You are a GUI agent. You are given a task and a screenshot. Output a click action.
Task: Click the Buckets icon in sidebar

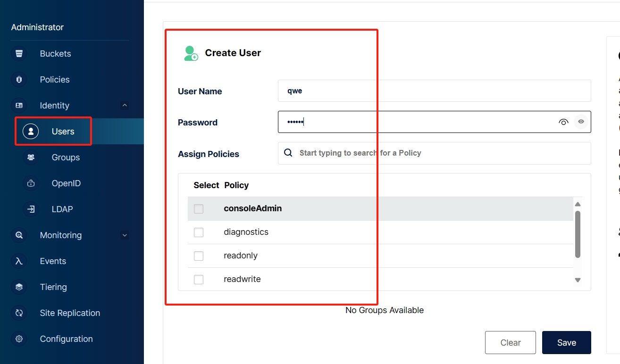click(19, 54)
